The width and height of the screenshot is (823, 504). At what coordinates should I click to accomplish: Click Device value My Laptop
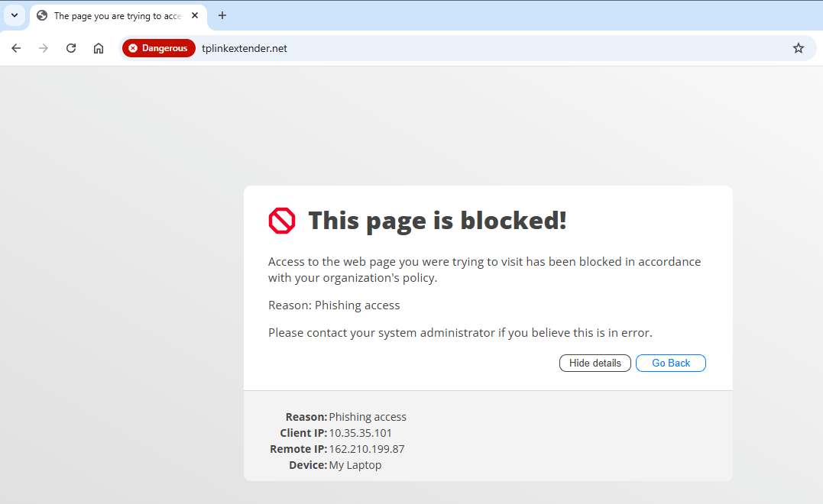[x=355, y=465]
